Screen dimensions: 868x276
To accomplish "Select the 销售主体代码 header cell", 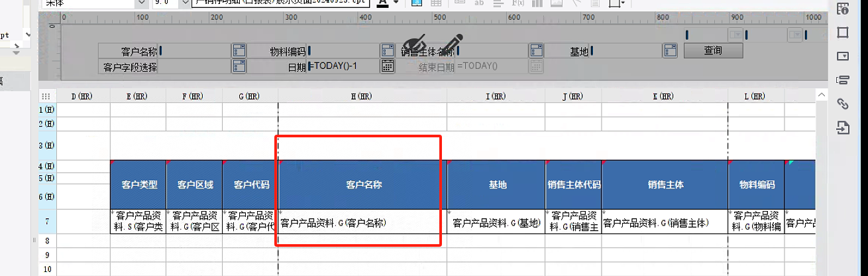I will click(574, 184).
